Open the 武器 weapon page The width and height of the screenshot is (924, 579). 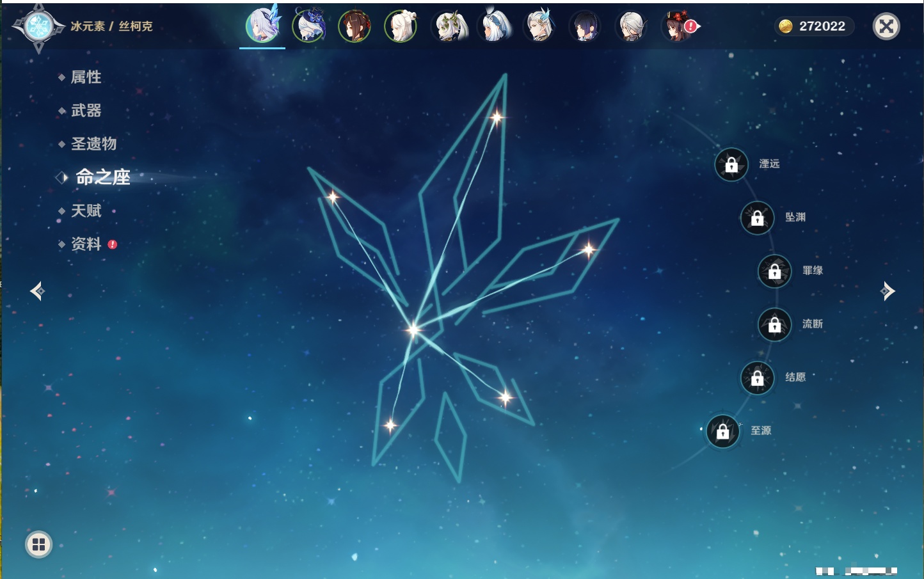[x=86, y=111]
